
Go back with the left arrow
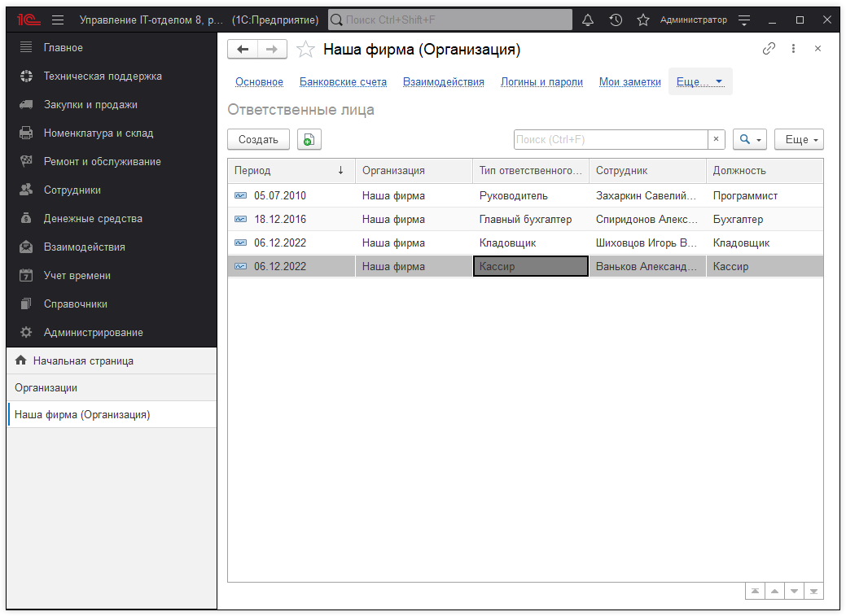pos(243,50)
